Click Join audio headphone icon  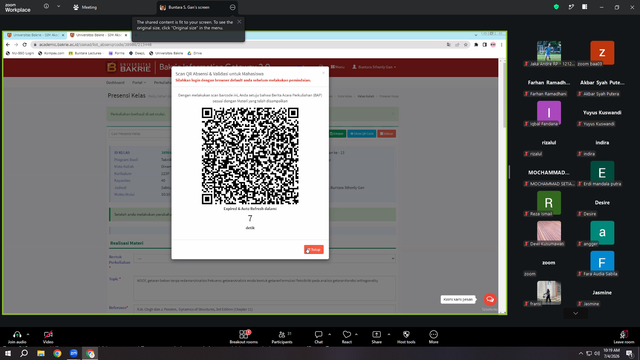(17, 337)
